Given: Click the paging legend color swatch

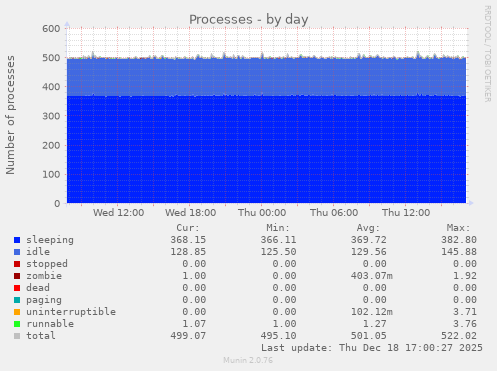Looking at the screenshot, I should (17, 300).
